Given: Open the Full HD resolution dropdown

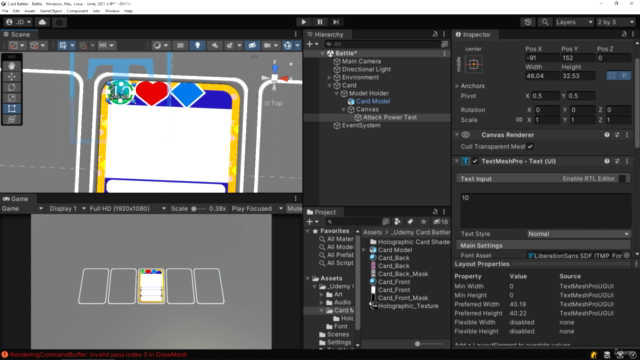Looking at the screenshot, I should (127, 209).
